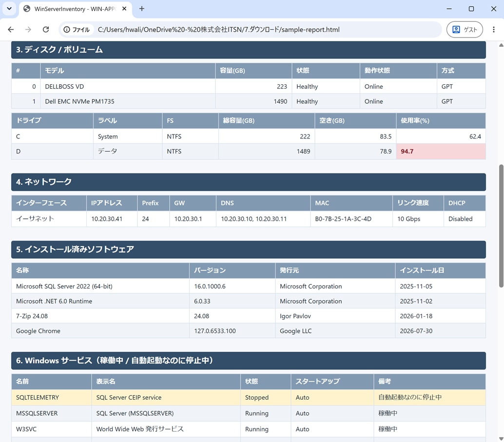The image size is (504, 442).
Task: Click the MAC address B0-7B-25-1A-3C-4D cell
Action: click(x=351, y=219)
